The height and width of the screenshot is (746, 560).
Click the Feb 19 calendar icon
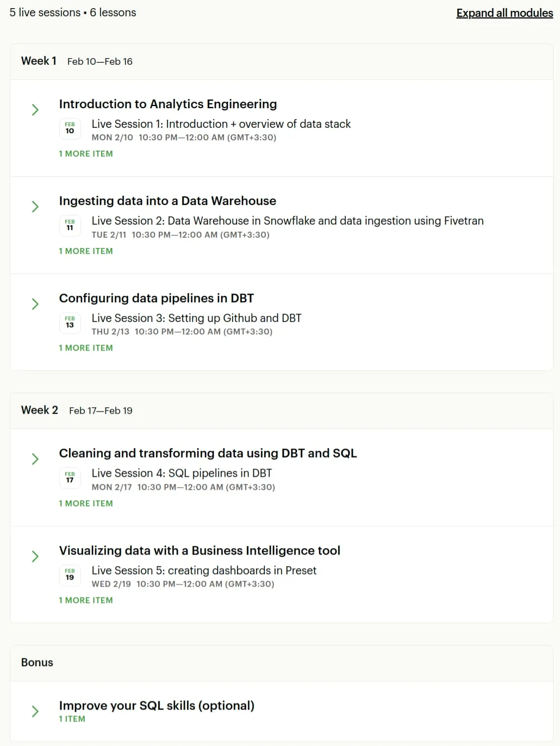click(x=70, y=575)
